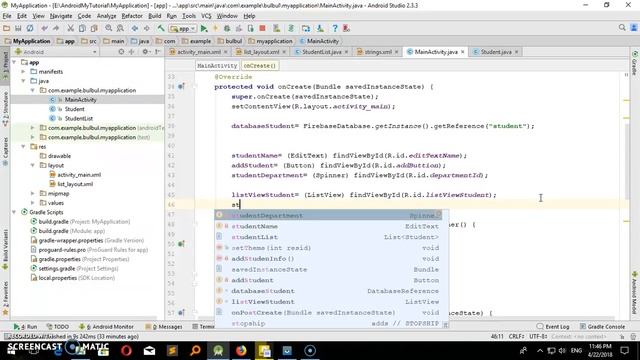
Task: Collapse the res folder
Action: click(x=24, y=147)
